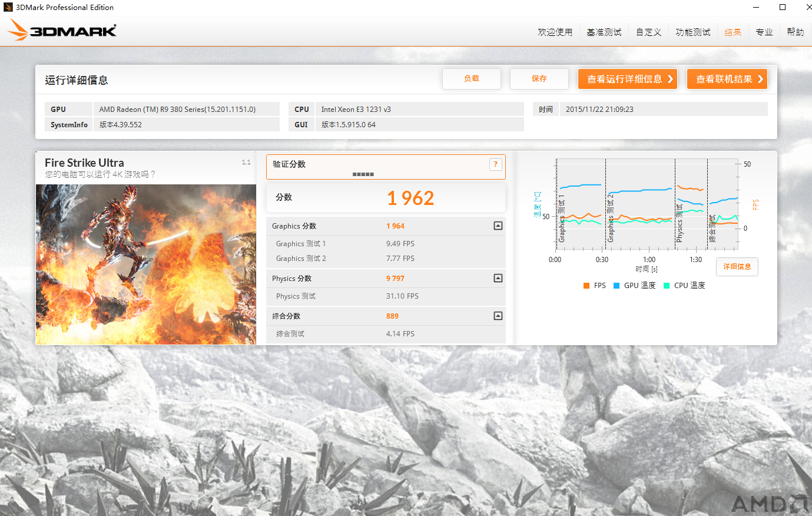Click the timestamp 2015/11/22 21:09:23
This screenshot has width=812, height=516.
[599, 110]
